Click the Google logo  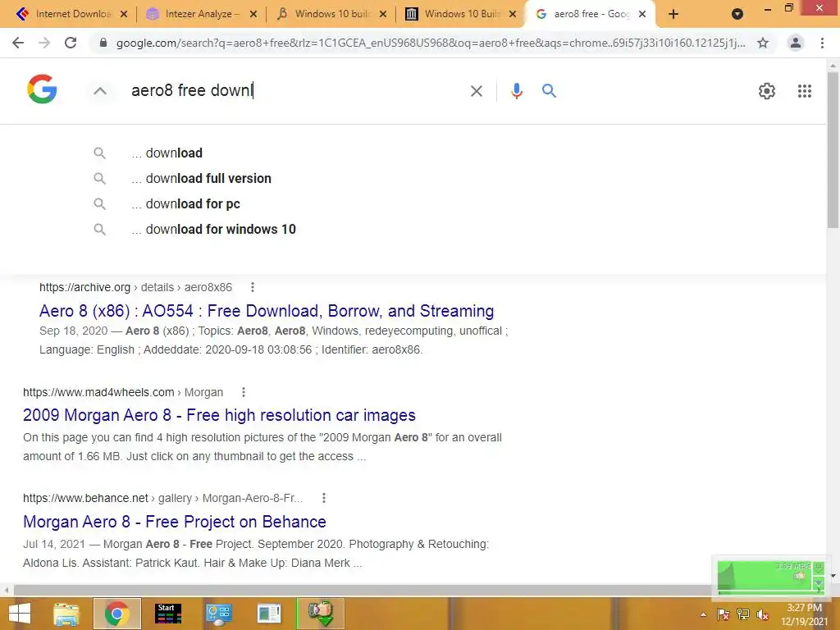click(x=43, y=89)
